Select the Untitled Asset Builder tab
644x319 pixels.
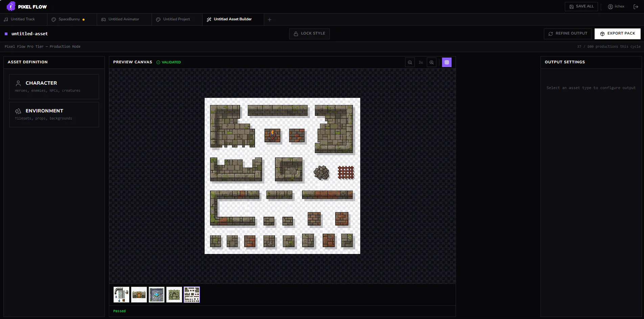pyautogui.click(x=233, y=19)
